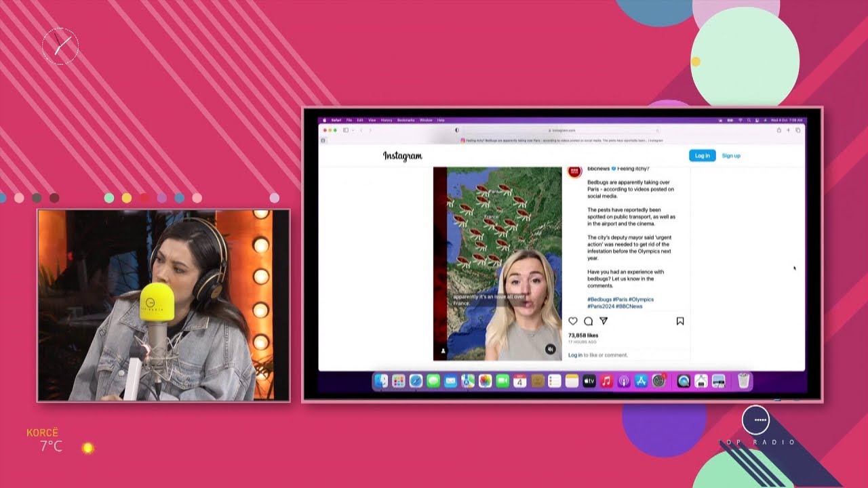Open QuickTime Player from the dock
Image resolution: width=868 pixels, height=488 pixels.
683,382
